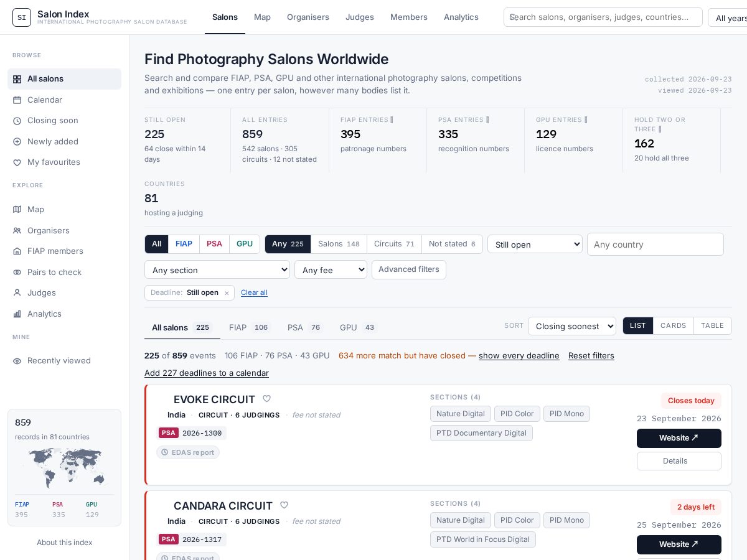Switch to CARDS view

[674, 325]
